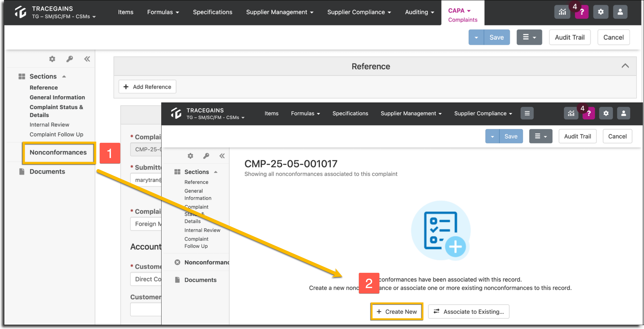Open Specifications in the back window navbar

213,12
